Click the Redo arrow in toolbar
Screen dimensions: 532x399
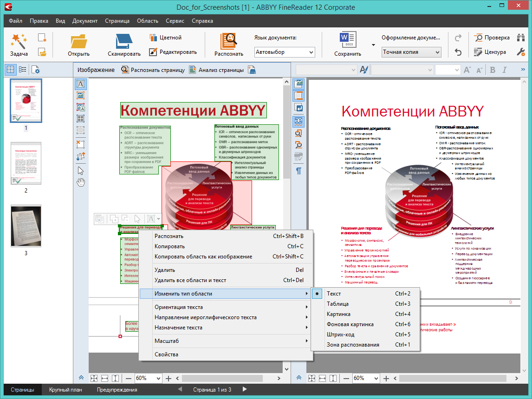[458, 38]
